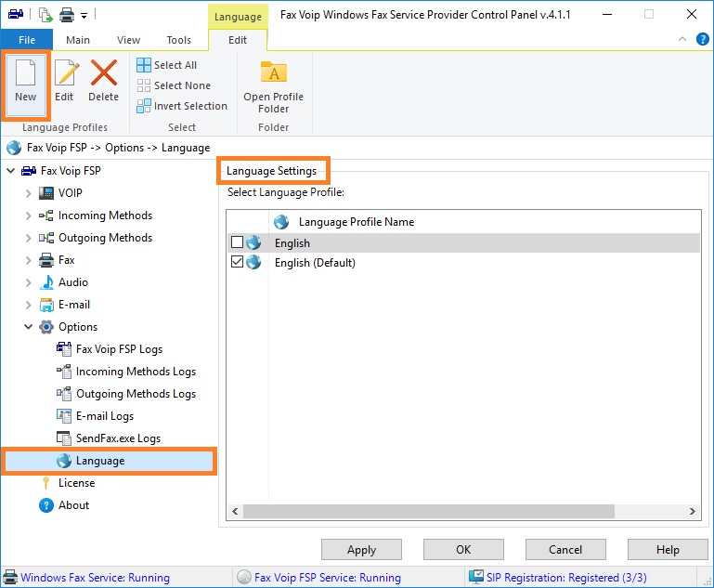Click the printer quick access icon

(x=67, y=15)
